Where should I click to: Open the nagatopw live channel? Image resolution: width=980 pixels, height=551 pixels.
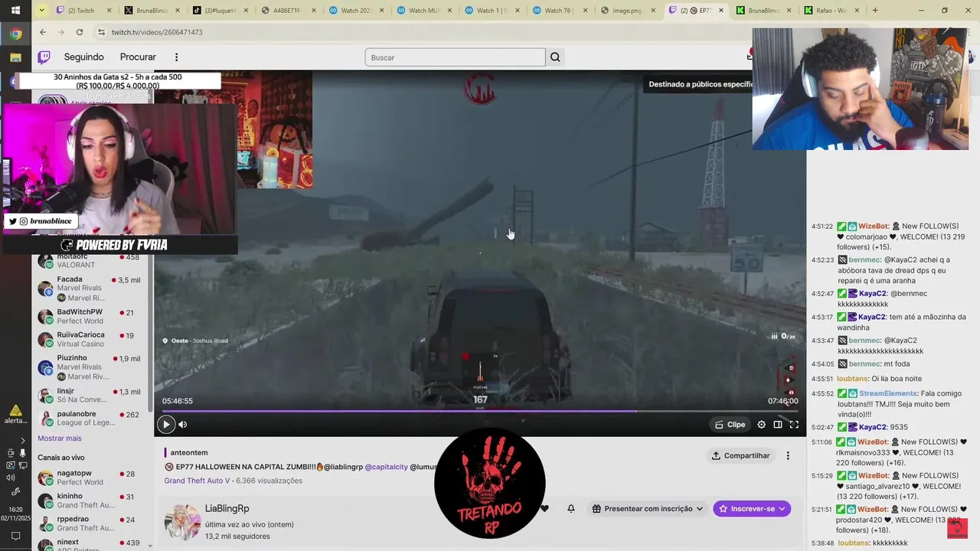[92, 478]
